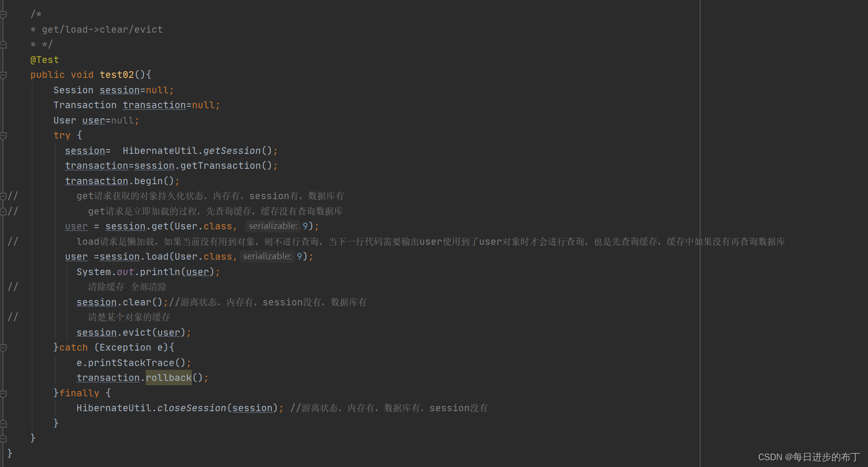This screenshot has height=467, width=868.
Task: Click the italic closeSession method call
Action: point(192,408)
